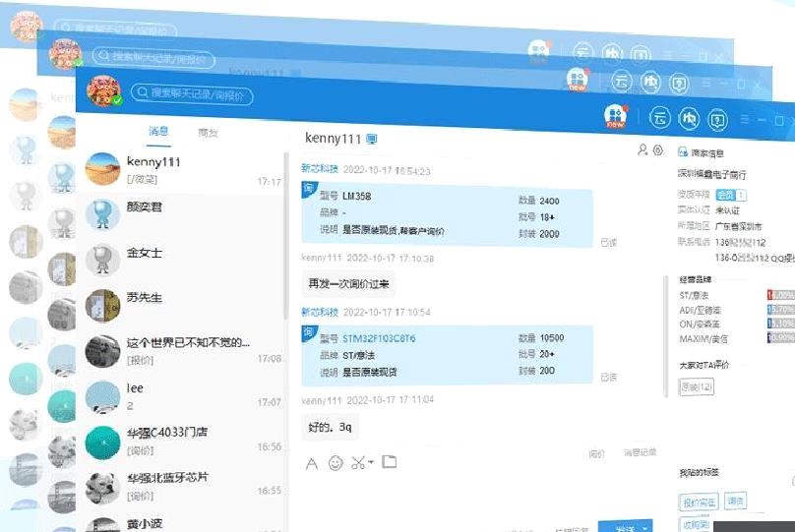Click the MAXIM/美信 brand entry
Viewport: 795px width, 532px height.
pos(703,338)
